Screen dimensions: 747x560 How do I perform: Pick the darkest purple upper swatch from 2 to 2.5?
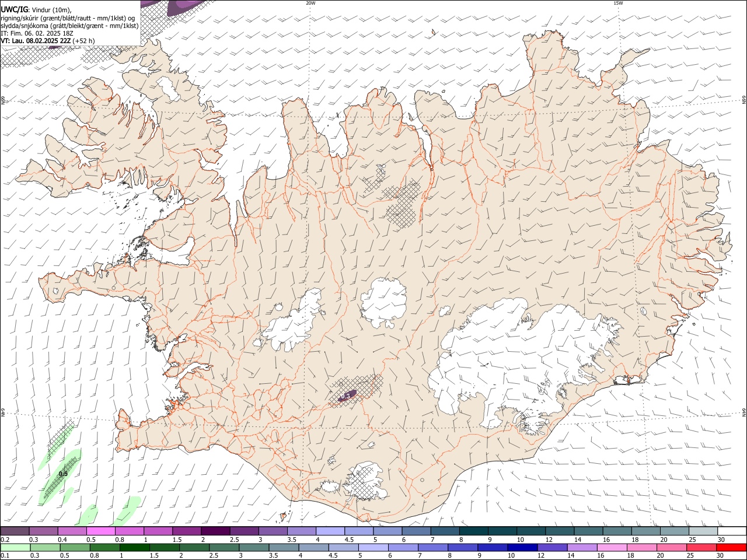pyautogui.click(x=215, y=531)
